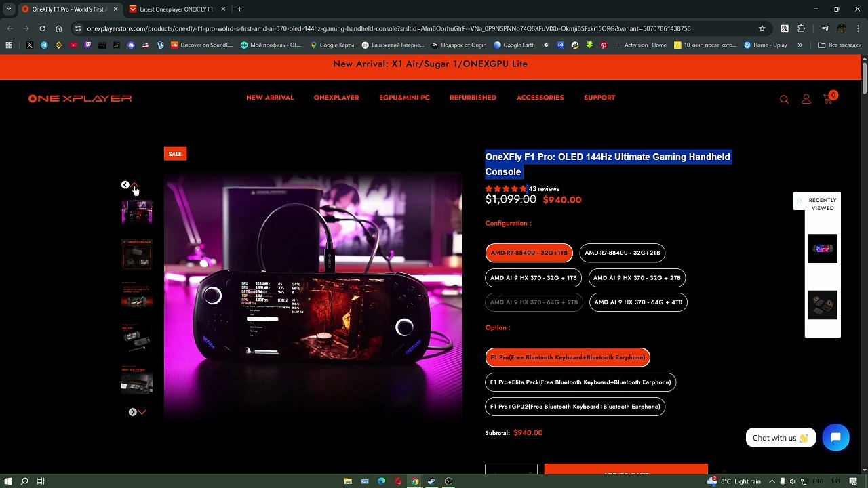Open Chrome extensions puzzle icon
The height and width of the screenshot is (488, 868).
click(x=801, y=28)
